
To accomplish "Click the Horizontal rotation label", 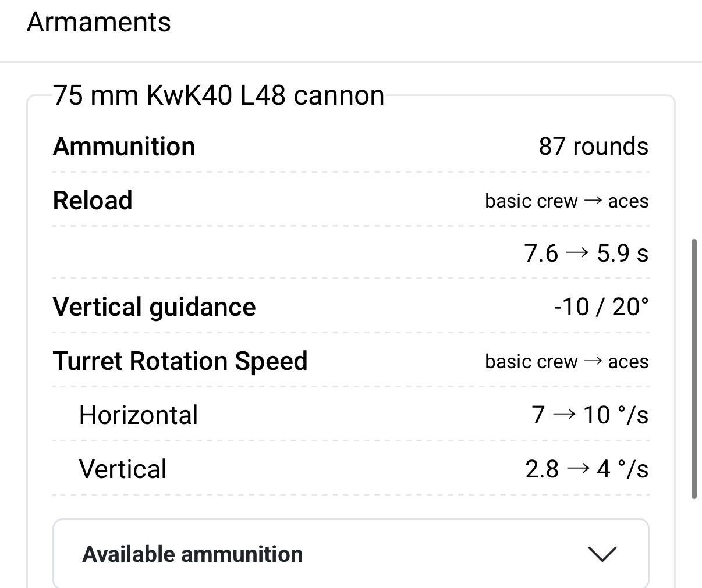I will pos(139,415).
